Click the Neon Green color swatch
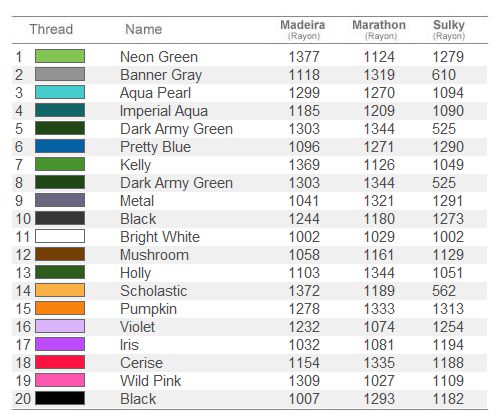 60,56
